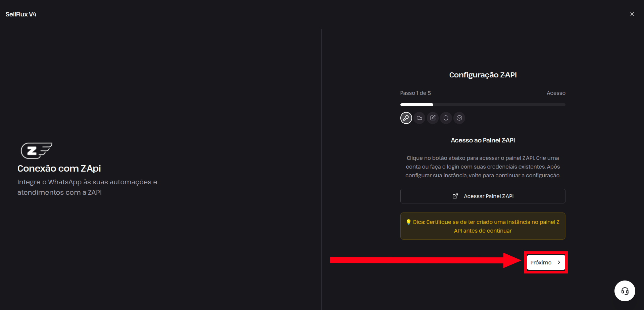Screen dimensions: 644x310
Task: Select the key access step icon
Action: 406,118
